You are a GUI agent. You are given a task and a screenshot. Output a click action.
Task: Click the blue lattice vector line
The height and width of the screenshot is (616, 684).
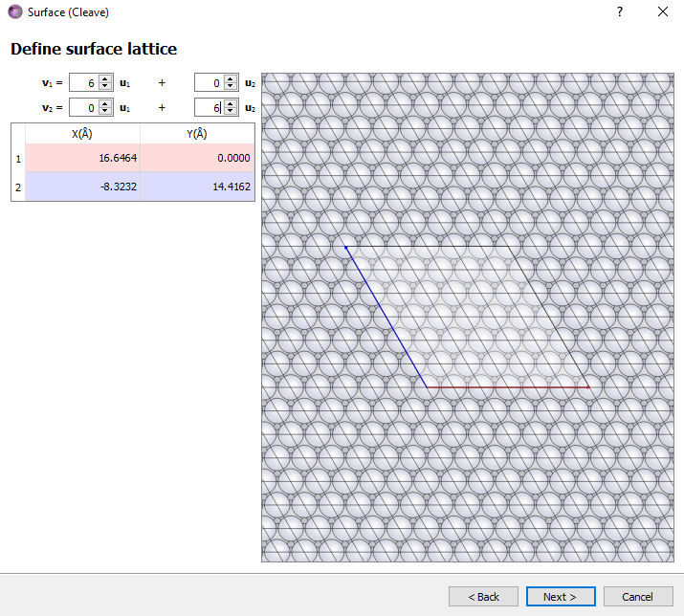[386, 318]
